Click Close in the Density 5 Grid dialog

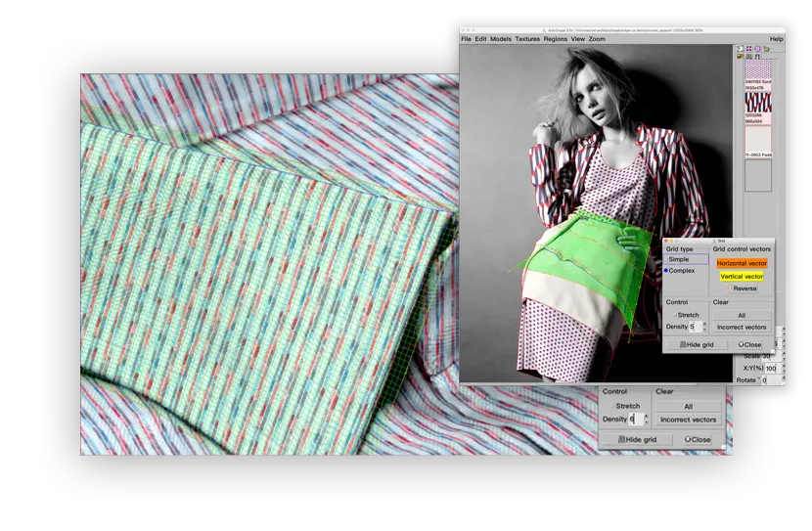[749, 344]
